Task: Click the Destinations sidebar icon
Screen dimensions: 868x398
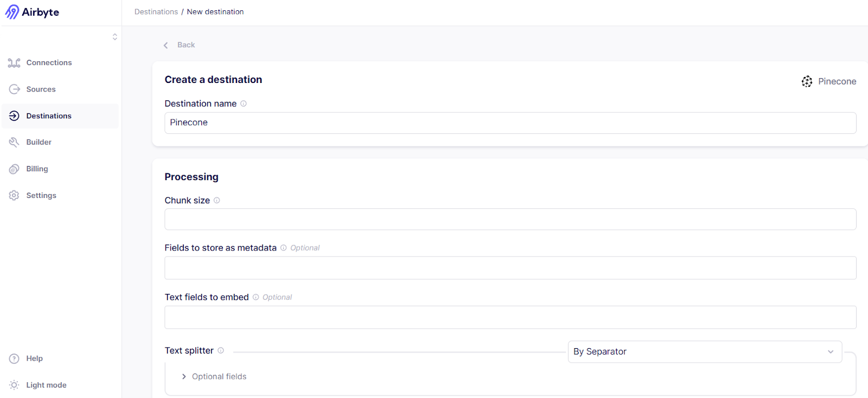Action: click(14, 116)
